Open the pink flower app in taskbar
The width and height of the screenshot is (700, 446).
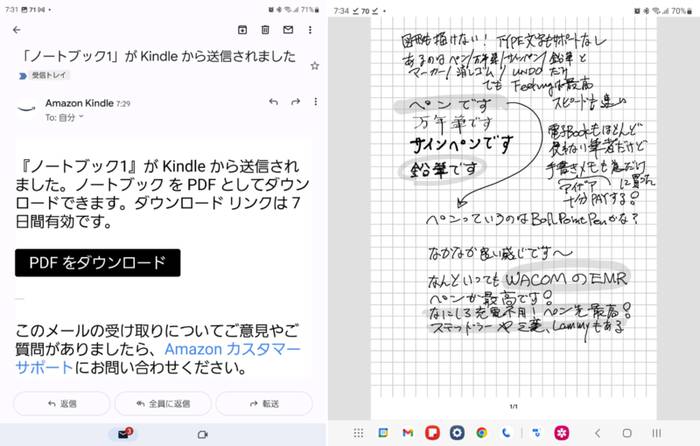(562, 433)
